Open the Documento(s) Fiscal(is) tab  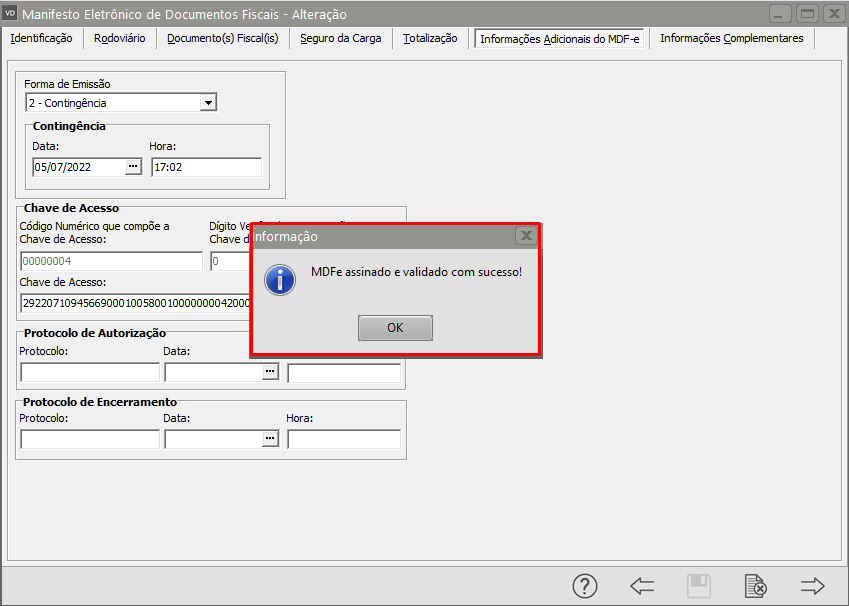pos(223,38)
